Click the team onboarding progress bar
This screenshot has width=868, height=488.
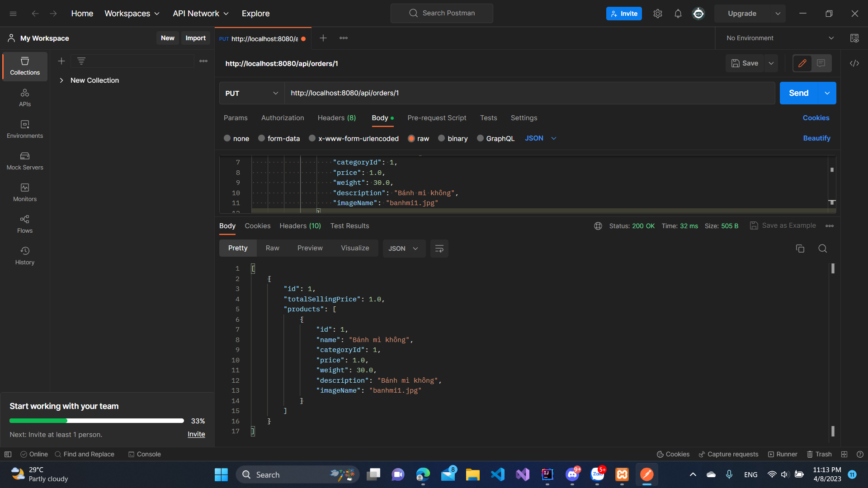click(x=96, y=421)
